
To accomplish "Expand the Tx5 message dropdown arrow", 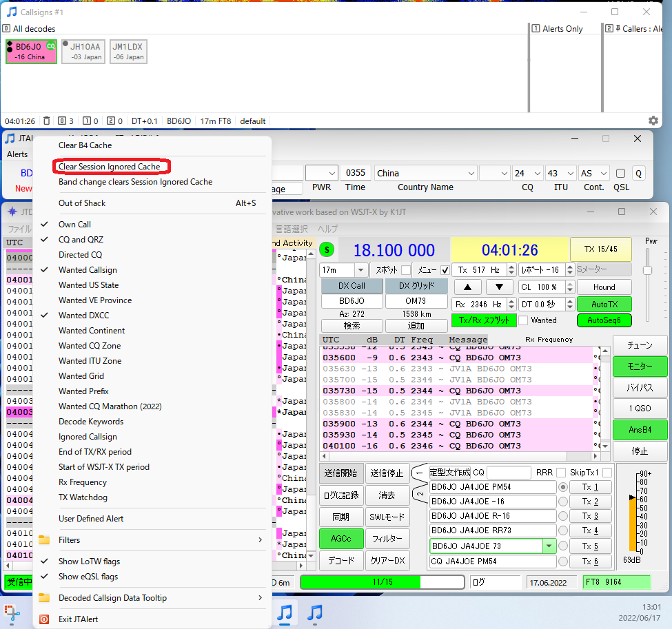I will [x=549, y=546].
